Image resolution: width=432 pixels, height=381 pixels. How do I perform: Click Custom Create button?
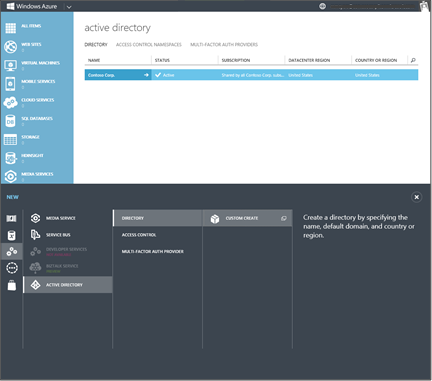pyautogui.click(x=248, y=218)
